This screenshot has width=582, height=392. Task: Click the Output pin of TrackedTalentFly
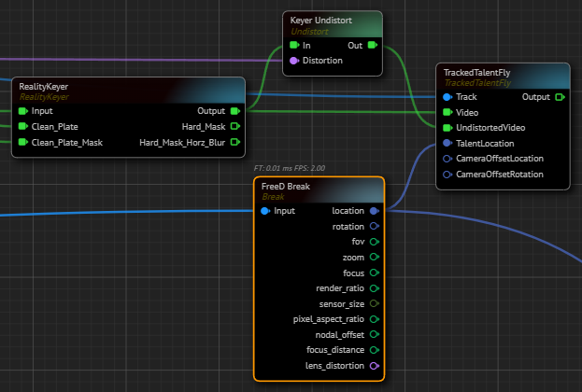point(560,96)
